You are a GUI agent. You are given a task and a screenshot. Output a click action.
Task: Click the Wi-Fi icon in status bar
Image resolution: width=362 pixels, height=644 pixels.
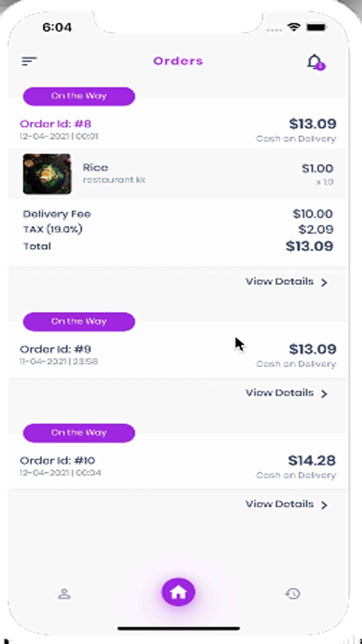[295, 27]
